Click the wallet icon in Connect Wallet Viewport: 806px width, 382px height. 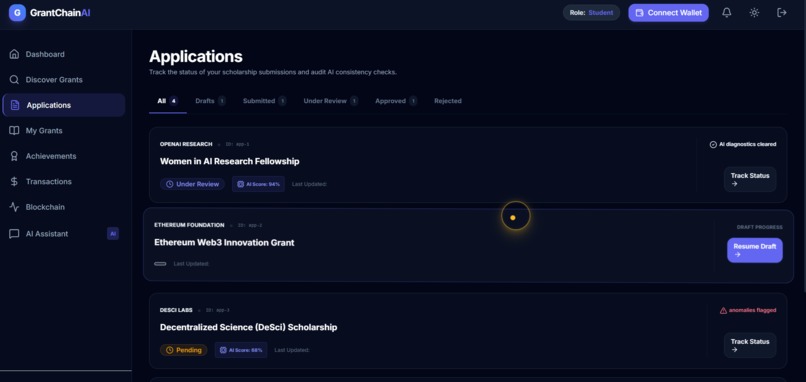coord(639,13)
